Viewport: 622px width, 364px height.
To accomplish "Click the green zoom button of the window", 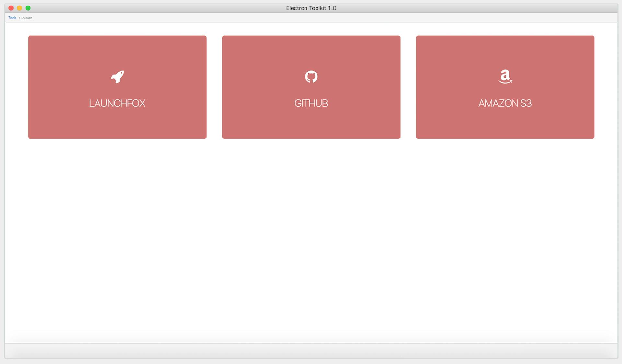I will point(29,8).
